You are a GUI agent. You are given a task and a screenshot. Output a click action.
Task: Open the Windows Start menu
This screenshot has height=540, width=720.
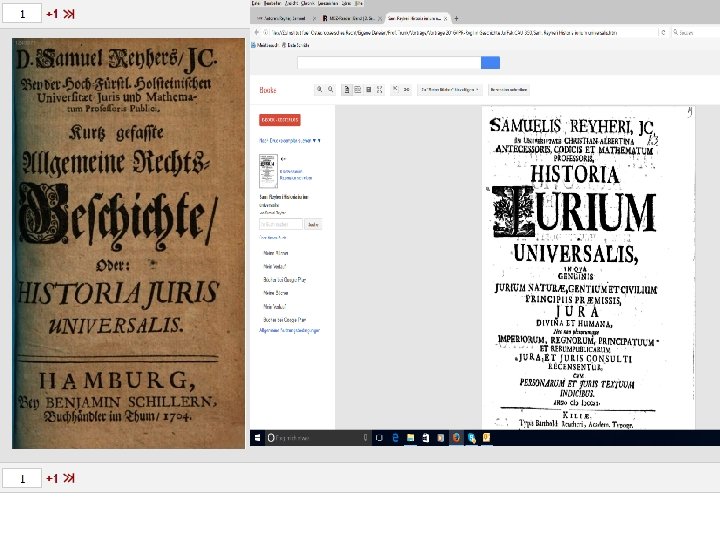point(258,438)
